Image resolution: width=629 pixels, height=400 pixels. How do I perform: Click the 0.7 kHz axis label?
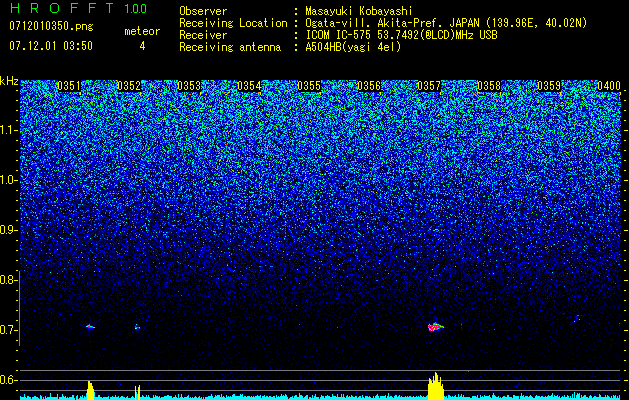click(x=8, y=330)
